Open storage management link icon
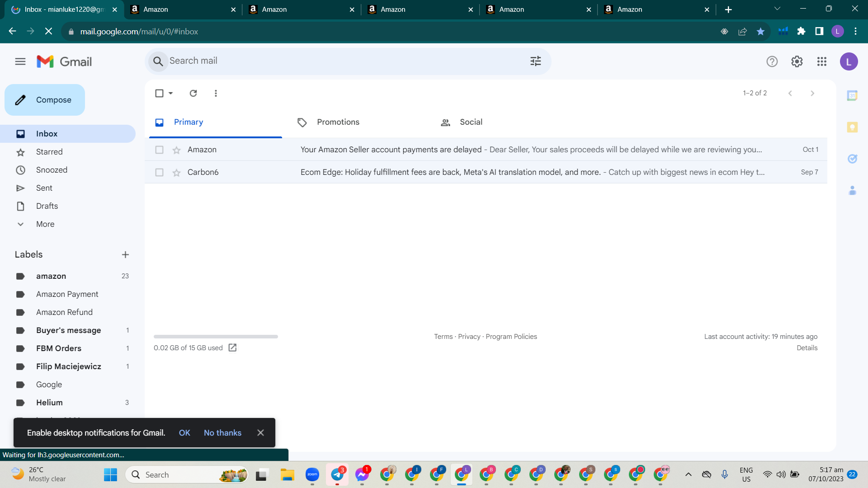The height and width of the screenshot is (488, 868). point(232,347)
